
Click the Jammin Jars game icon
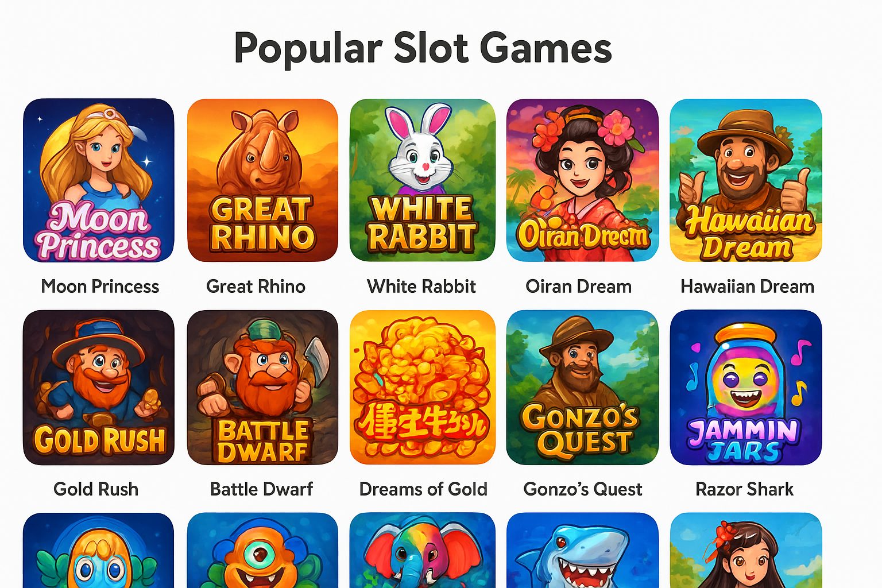click(x=746, y=388)
